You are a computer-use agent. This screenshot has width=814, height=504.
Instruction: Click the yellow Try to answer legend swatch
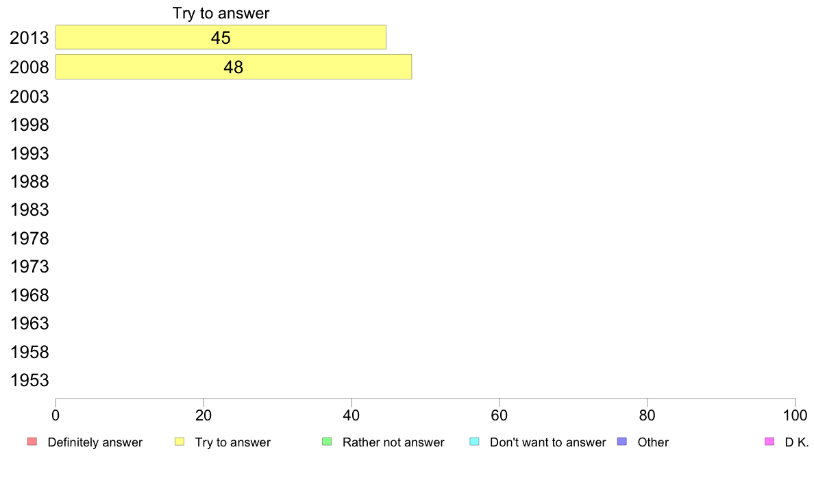pyautogui.click(x=180, y=442)
